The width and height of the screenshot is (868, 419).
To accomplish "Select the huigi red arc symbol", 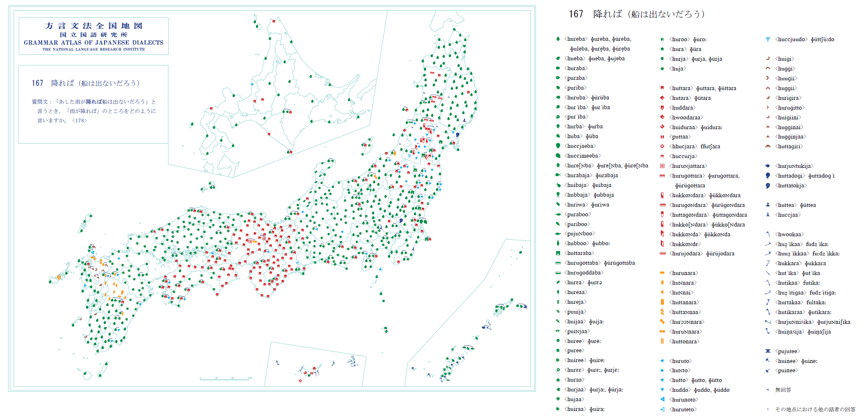I will click(768, 59).
